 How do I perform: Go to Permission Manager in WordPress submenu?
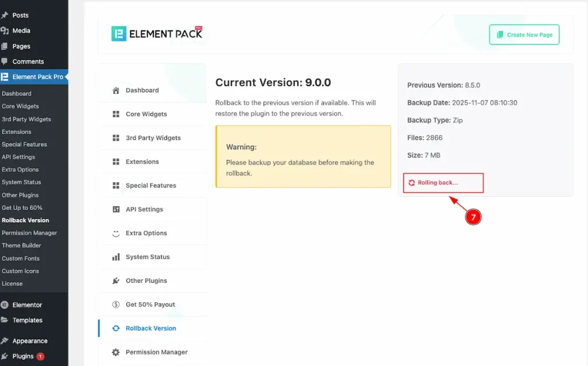tap(29, 233)
